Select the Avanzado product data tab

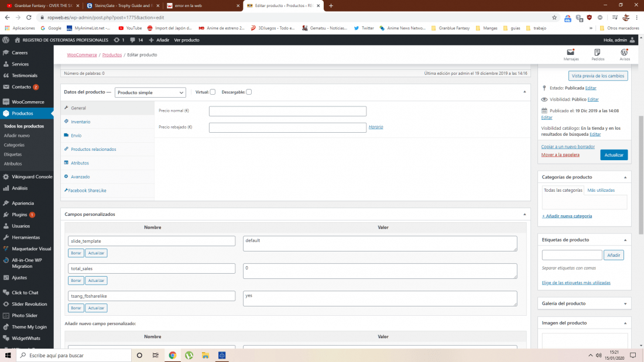click(x=108, y=177)
